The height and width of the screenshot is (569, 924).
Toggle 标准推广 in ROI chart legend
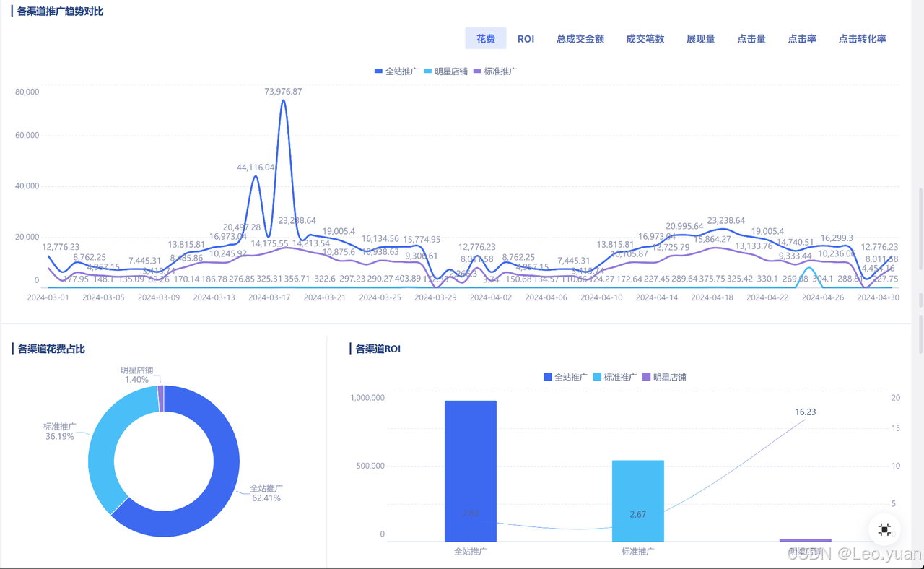(x=615, y=377)
